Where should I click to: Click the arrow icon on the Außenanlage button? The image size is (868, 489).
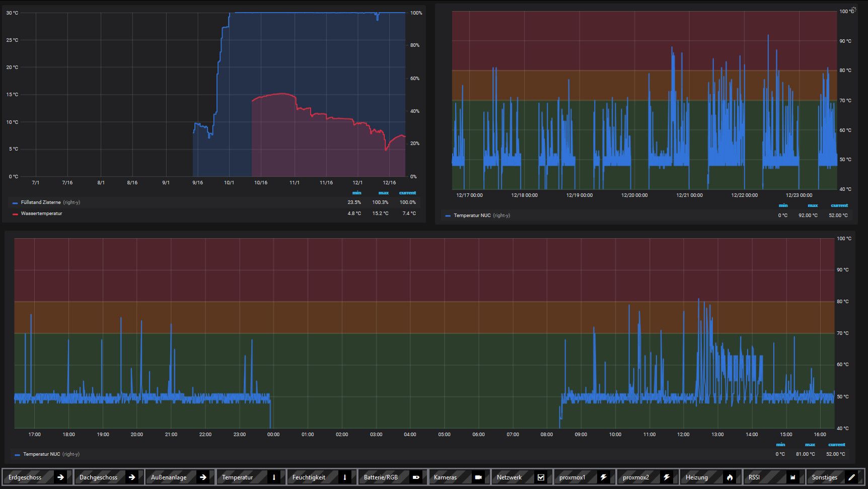pyautogui.click(x=203, y=477)
